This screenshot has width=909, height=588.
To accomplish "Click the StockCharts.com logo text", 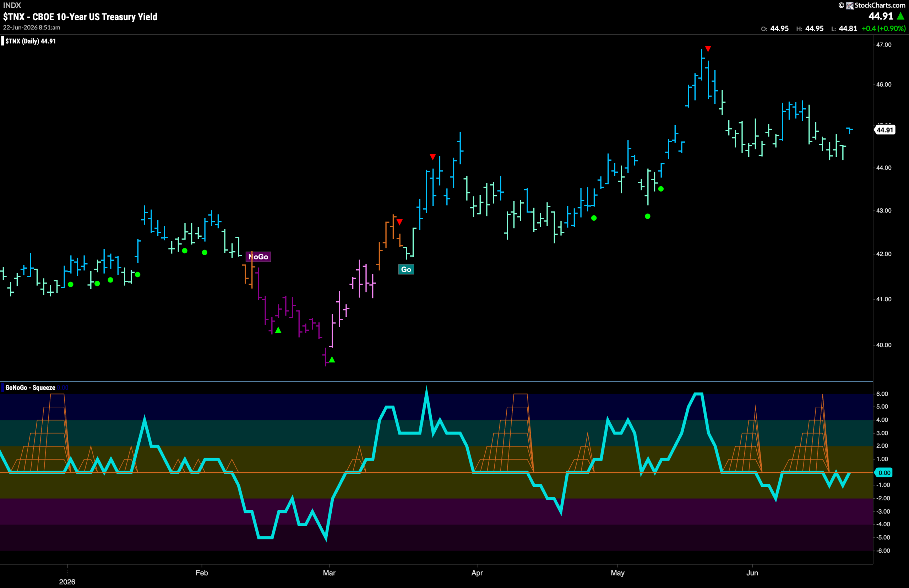I will 879,5.
